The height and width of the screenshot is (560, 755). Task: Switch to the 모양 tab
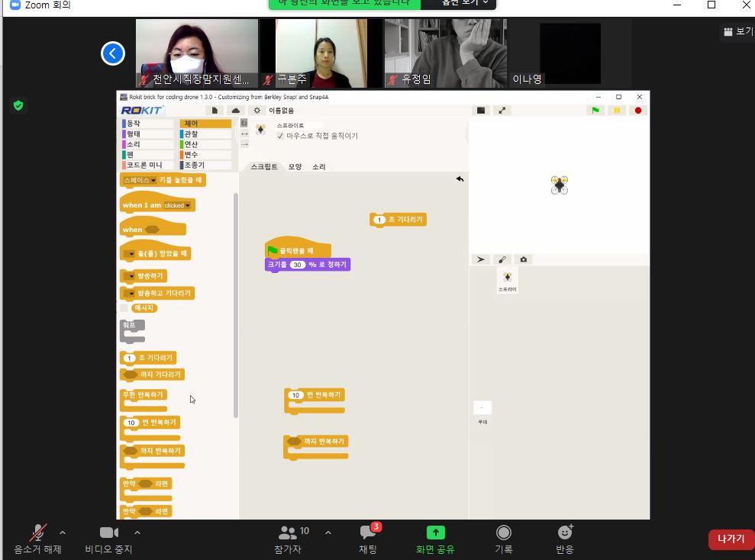tap(295, 166)
